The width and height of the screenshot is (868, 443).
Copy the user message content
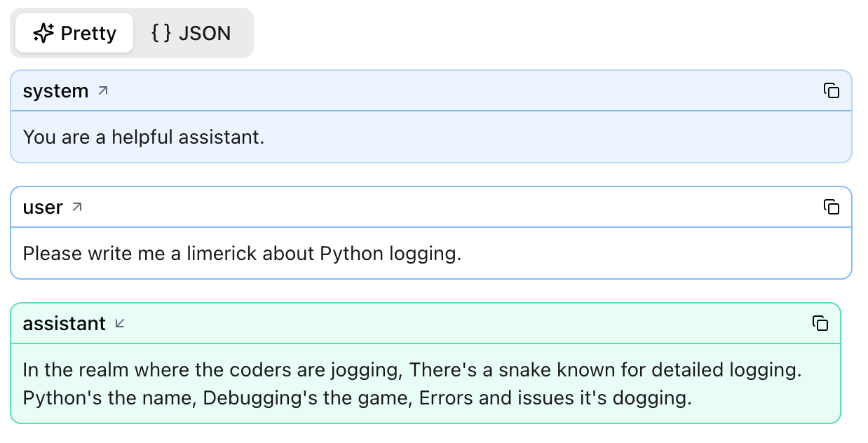tap(831, 207)
